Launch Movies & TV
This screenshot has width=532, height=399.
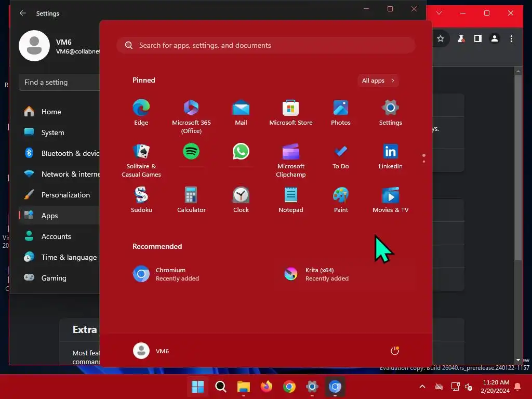pos(391,200)
